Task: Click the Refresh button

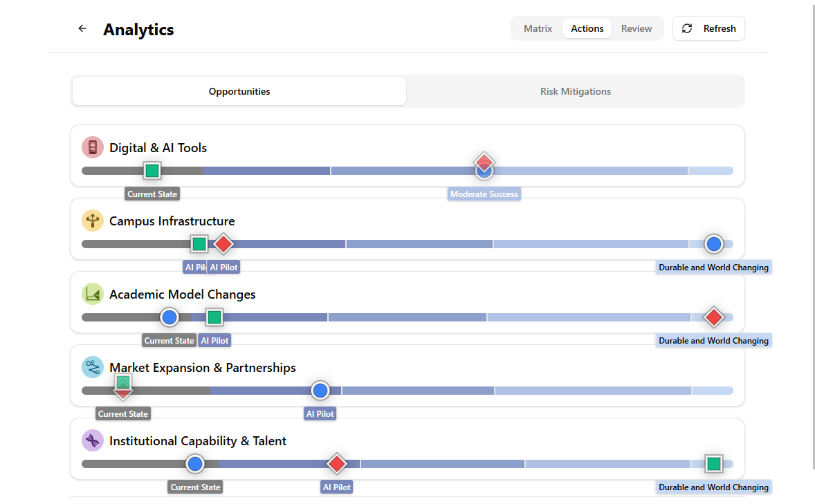Action: [708, 28]
